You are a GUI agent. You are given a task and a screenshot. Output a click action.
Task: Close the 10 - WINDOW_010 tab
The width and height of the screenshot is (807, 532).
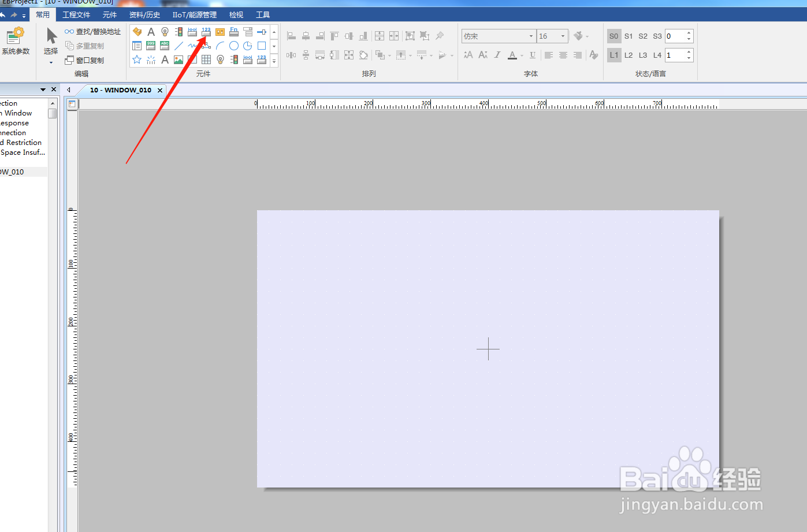coord(160,90)
